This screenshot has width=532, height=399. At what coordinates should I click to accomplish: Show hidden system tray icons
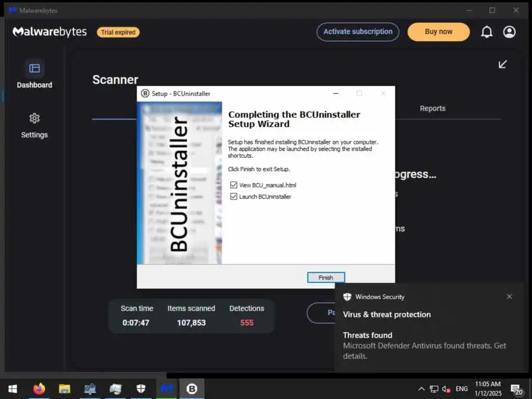(x=421, y=389)
